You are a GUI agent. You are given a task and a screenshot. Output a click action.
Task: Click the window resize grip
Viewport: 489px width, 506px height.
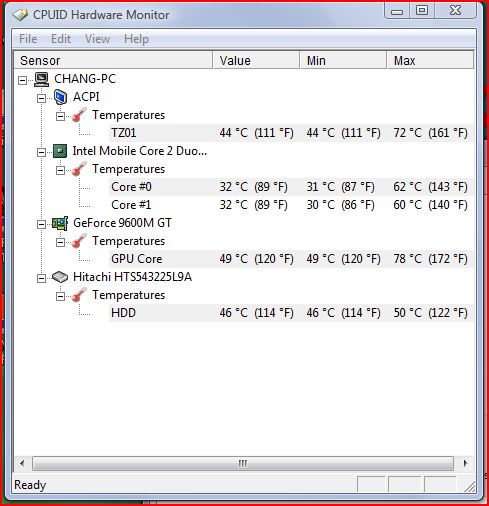470,487
